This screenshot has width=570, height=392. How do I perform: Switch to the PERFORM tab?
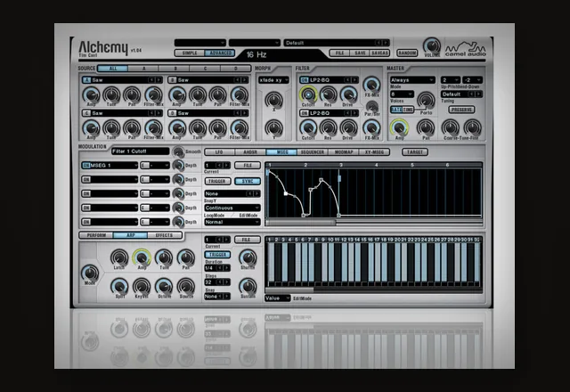[x=96, y=235]
